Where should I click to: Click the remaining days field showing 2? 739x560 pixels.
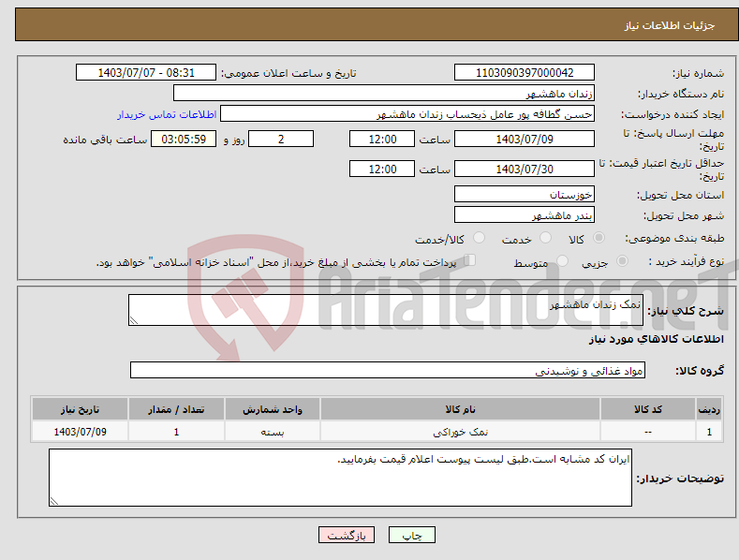click(x=281, y=139)
